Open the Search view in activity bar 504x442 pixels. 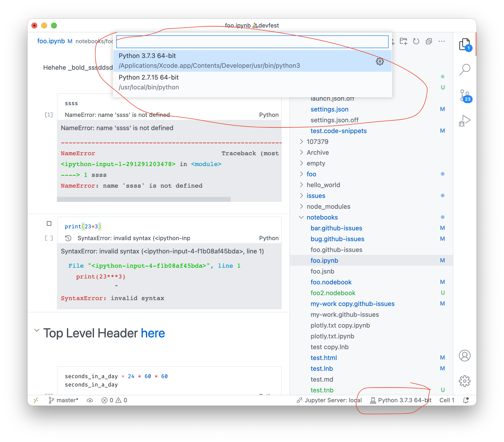click(465, 70)
